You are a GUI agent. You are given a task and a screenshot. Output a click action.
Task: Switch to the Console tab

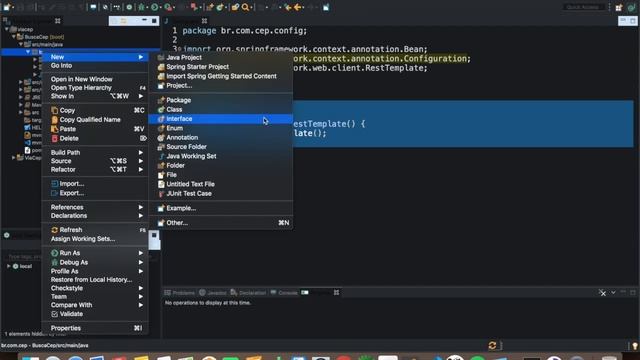284,293
